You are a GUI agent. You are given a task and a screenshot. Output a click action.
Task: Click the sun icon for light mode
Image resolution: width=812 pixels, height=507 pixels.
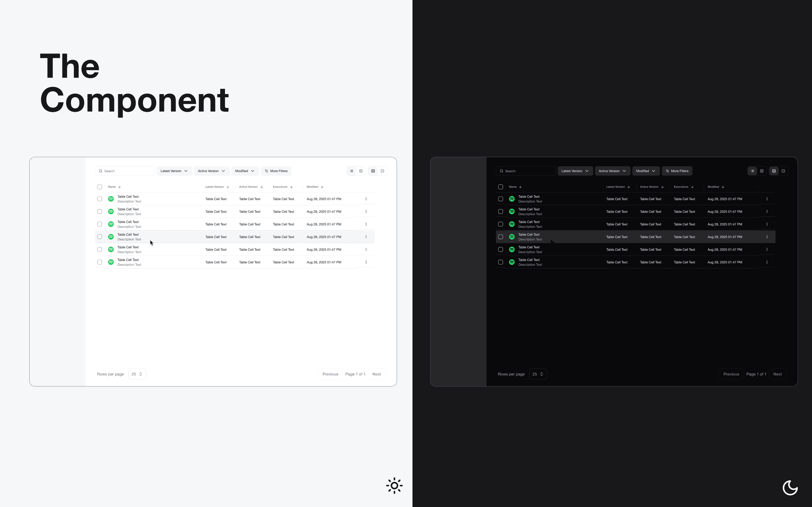coord(394,485)
